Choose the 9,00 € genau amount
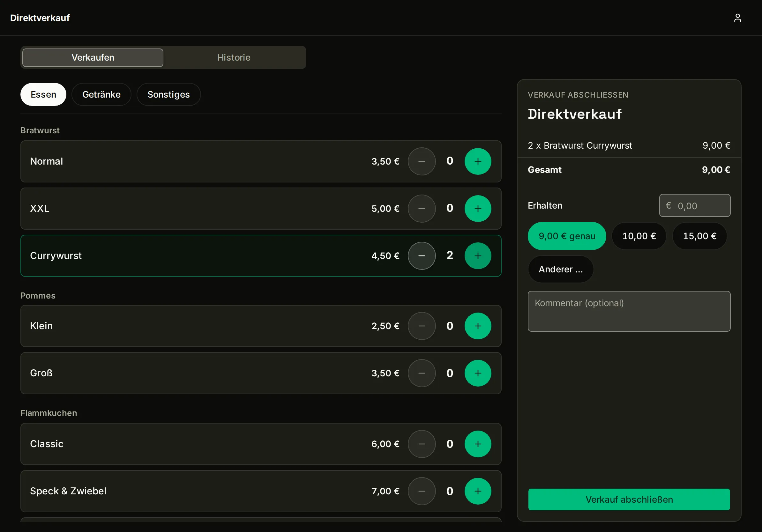The width and height of the screenshot is (762, 532). click(x=567, y=236)
